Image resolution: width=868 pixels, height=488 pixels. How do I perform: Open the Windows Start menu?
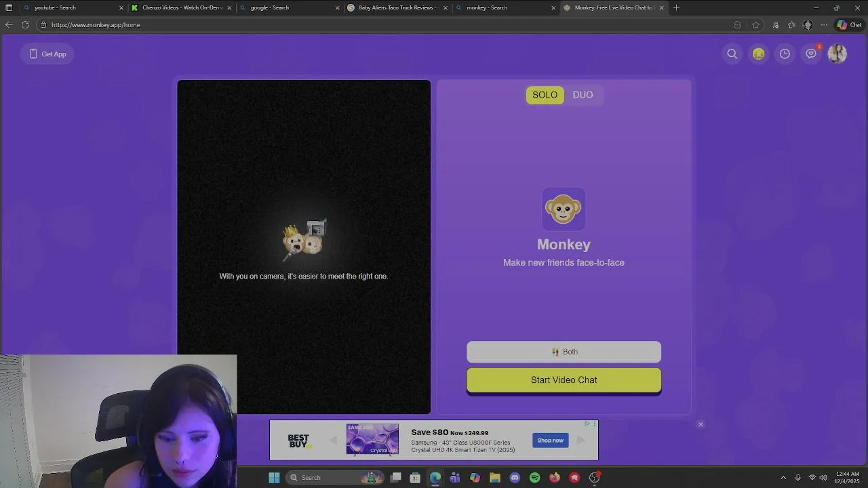pos(274,478)
